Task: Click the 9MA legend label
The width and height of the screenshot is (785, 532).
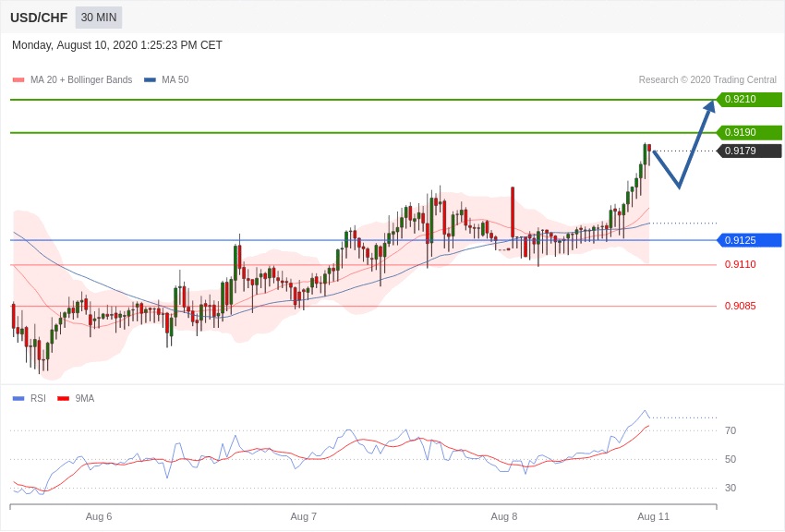Action: [85, 398]
